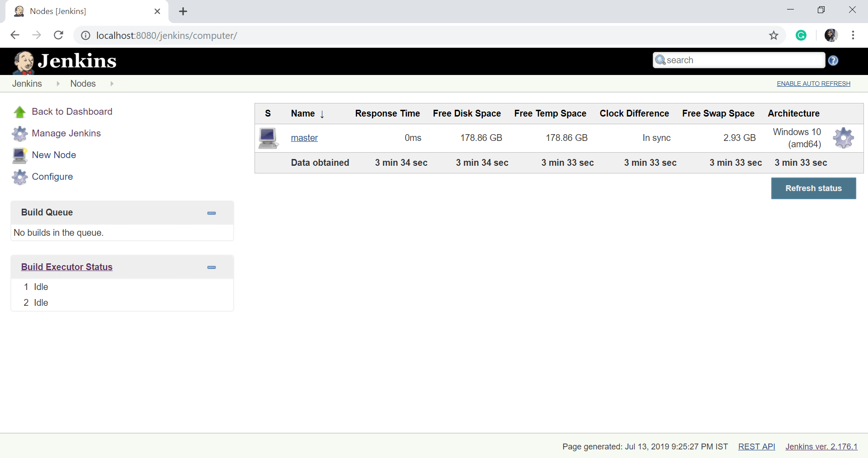
Task: Open Nodes breadcrumb link
Action: [83, 84]
